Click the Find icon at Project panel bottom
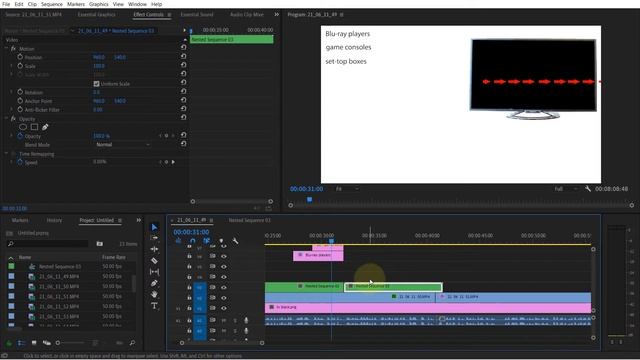 tap(132, 343)
